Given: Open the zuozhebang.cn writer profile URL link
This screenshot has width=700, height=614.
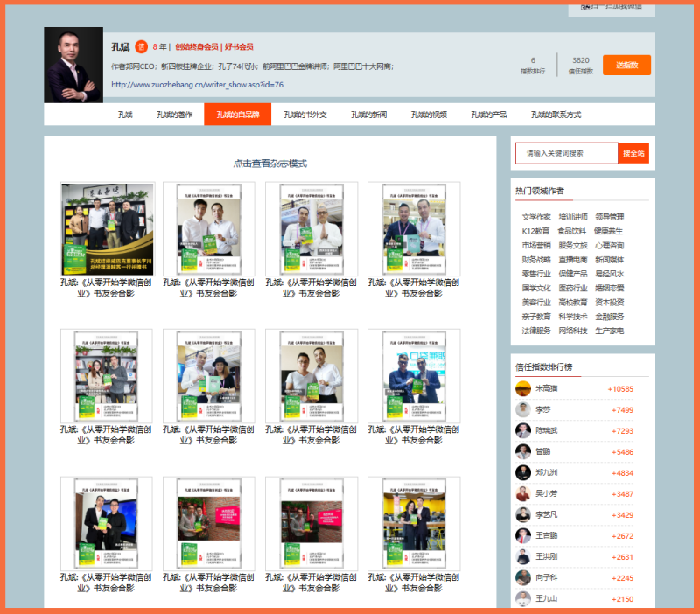Looking at the screenshot, I should pos(197,85).
